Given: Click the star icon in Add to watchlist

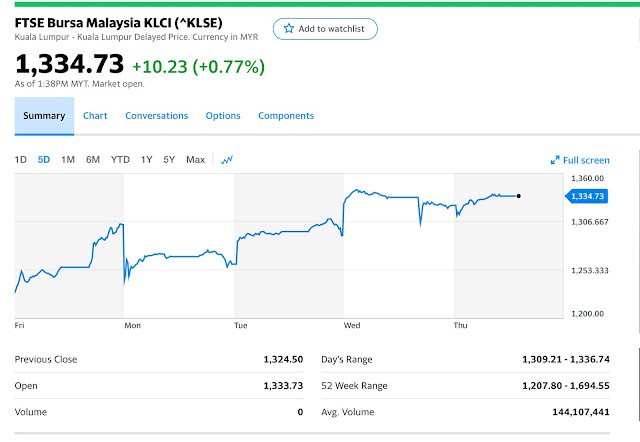Looking at the screenshot, I should 289,29.
